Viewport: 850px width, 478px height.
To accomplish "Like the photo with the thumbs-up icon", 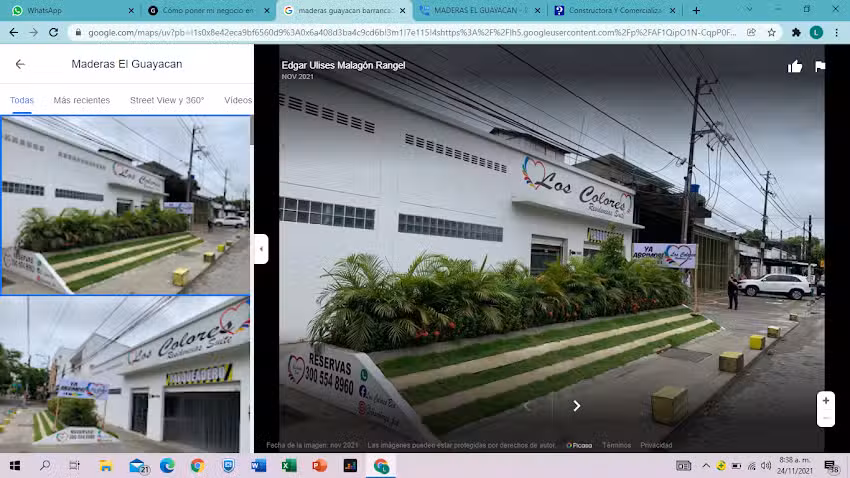I will coord(795,67).
